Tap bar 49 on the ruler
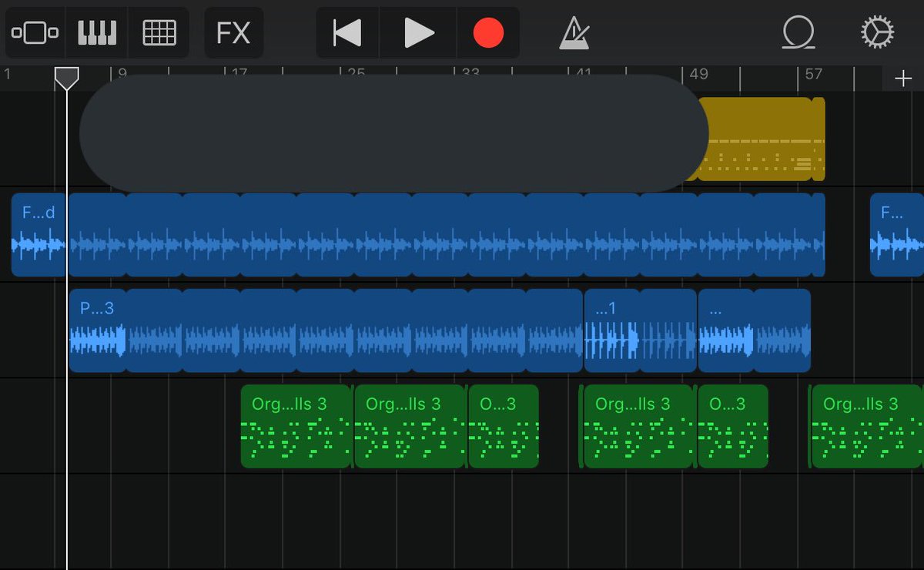 pyautogui.click(x=698, y=74)
